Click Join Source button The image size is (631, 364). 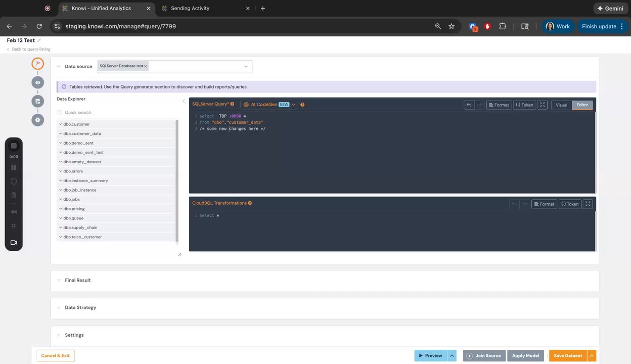click(484, 356)
